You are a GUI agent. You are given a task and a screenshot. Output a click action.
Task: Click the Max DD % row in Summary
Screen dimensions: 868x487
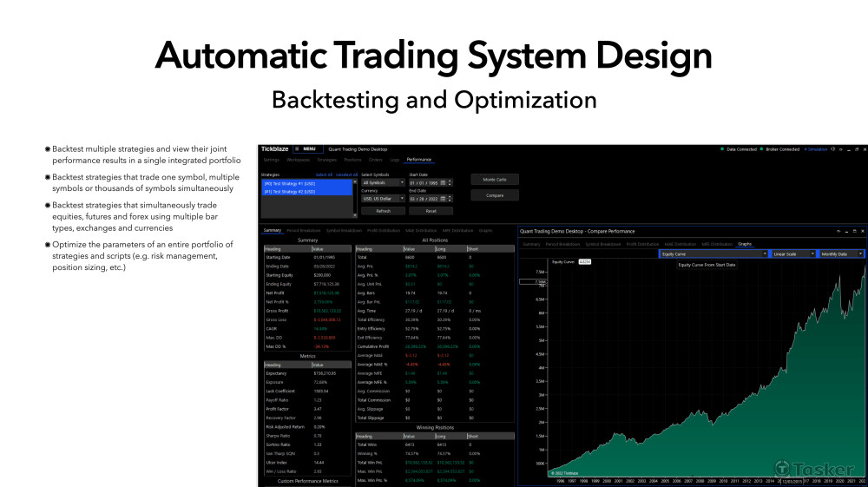point(308,346)
